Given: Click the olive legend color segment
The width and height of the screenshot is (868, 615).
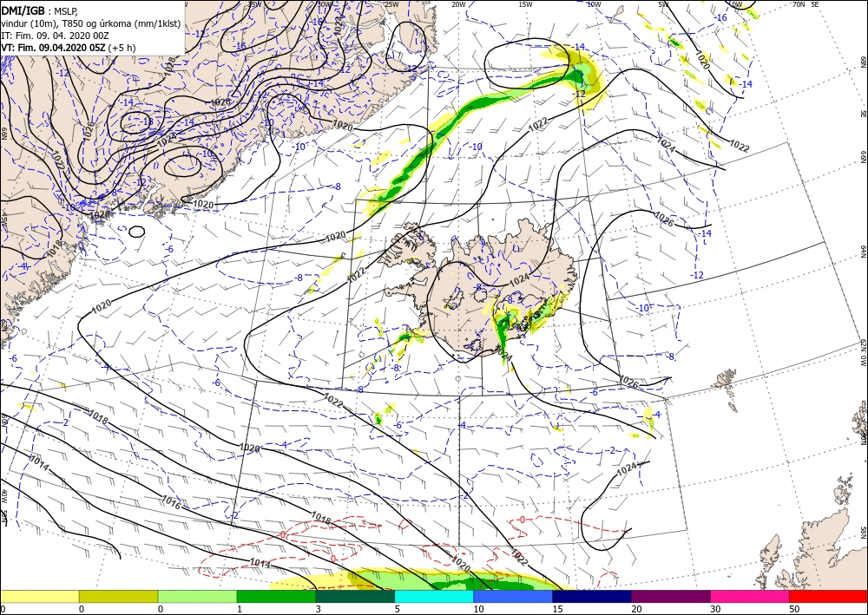Looking at the screenshot, I should point(118,596).
